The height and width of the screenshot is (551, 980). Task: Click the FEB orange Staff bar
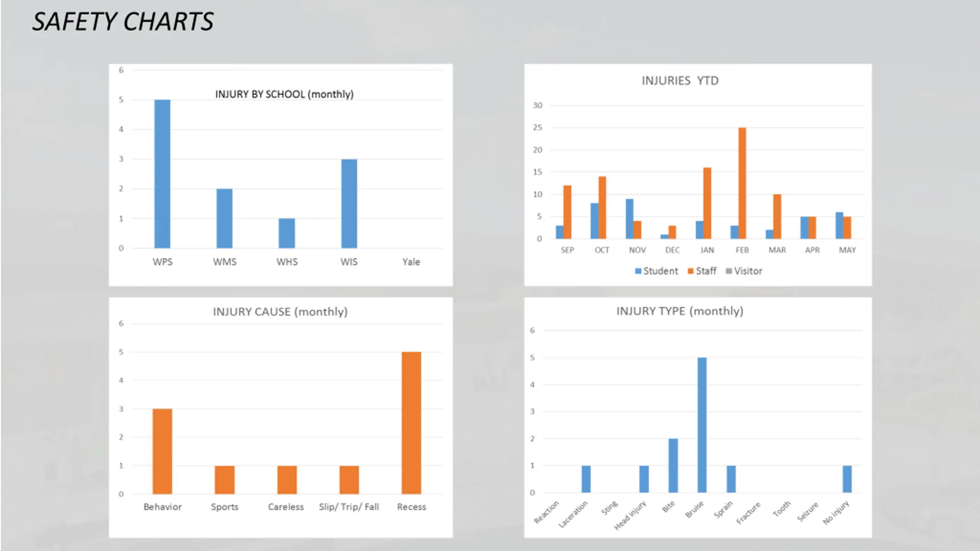point(742,183)
